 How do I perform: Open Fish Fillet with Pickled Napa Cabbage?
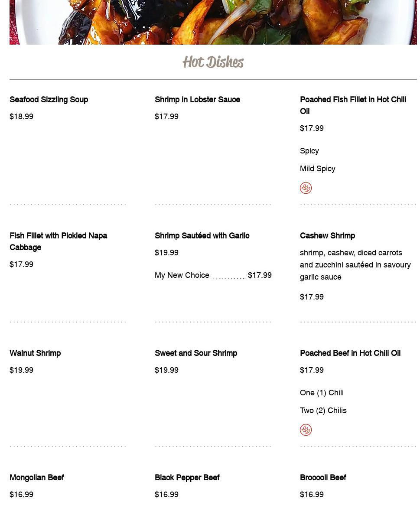tap(58, 241)
